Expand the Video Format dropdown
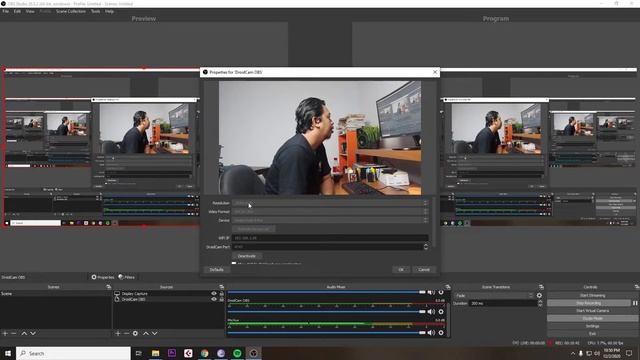This screenshot has height=360, width=640. [330, 211]
